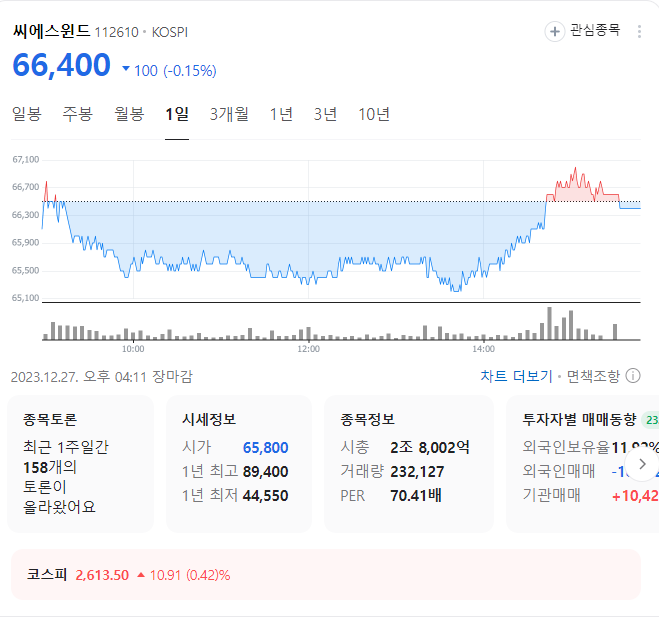Viewport: 659px width, 618px height.
Task: Click the 66,700 y-axis label
Action: pos(25,187)
